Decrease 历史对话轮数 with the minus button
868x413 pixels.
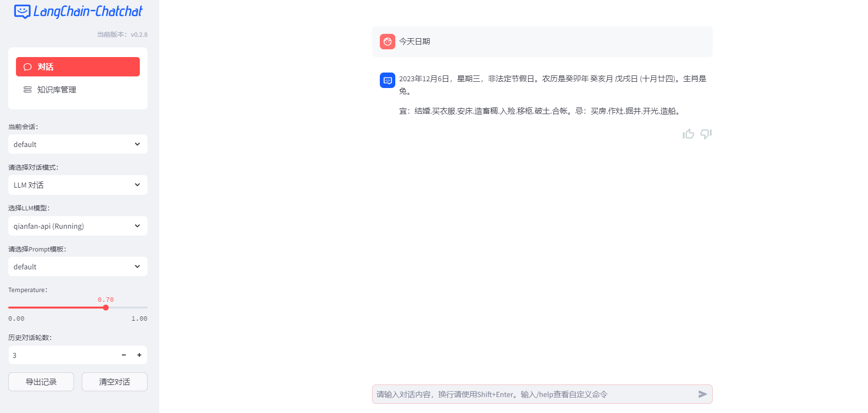click(124, 355)
